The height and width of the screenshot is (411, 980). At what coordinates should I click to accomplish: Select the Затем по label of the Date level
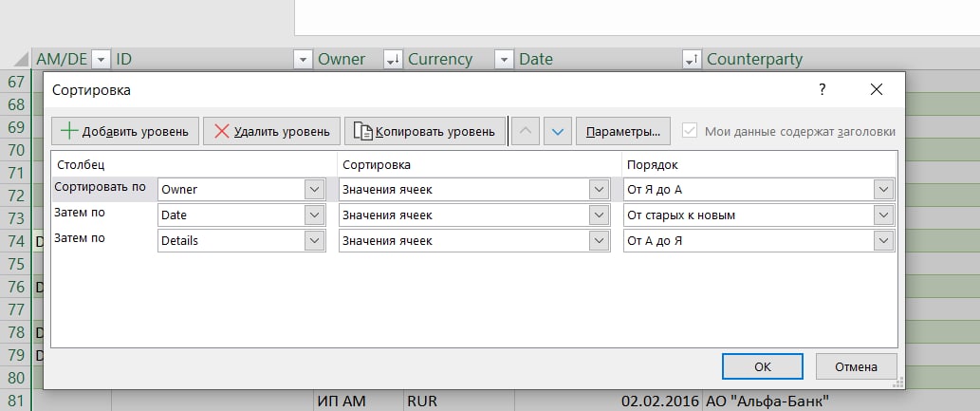80,213
